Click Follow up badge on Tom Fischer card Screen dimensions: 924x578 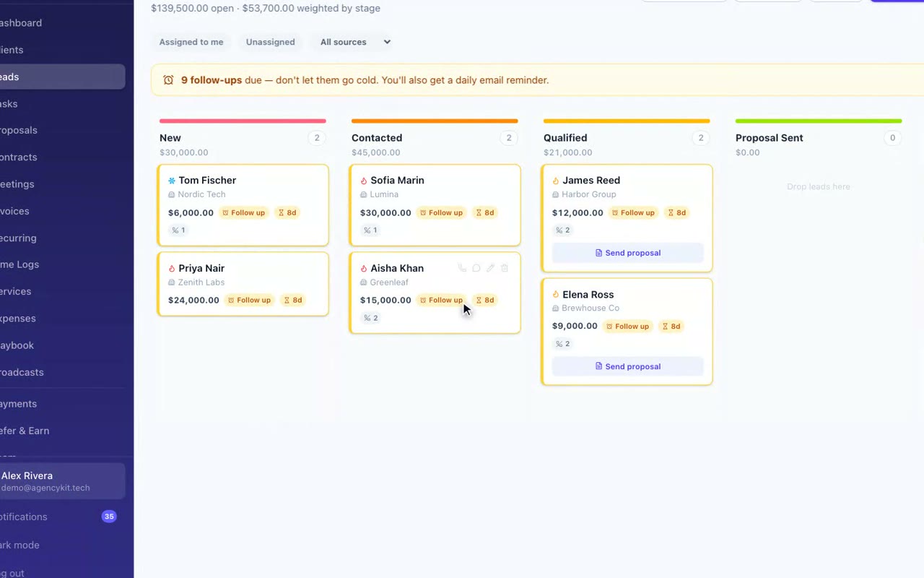tap(243, 212)
